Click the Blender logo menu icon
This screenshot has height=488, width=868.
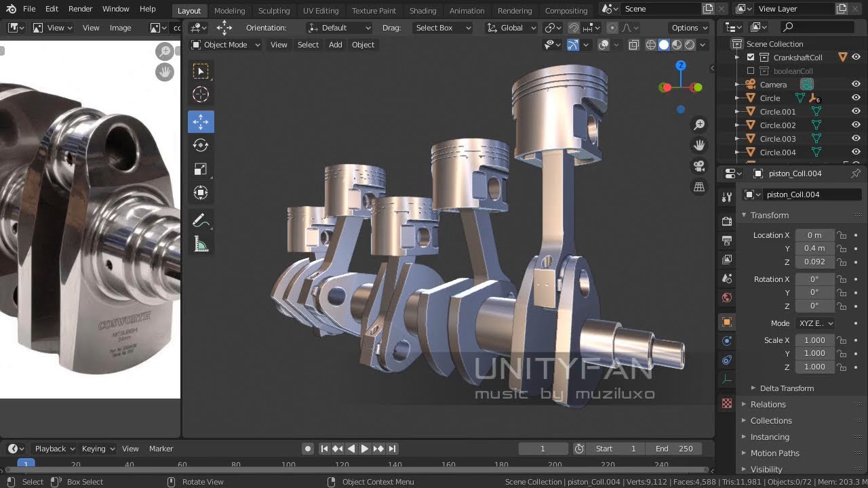(11, 9)
